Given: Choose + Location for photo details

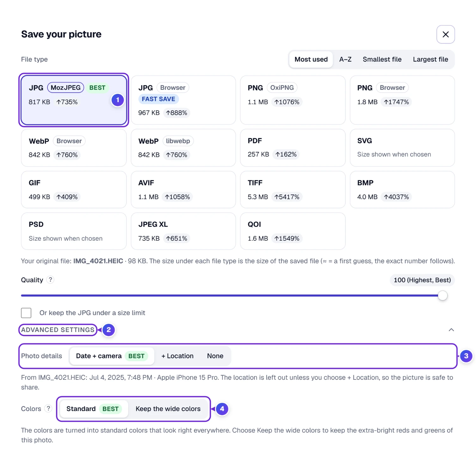Looking at the screenshot, I should coord(177,356).
